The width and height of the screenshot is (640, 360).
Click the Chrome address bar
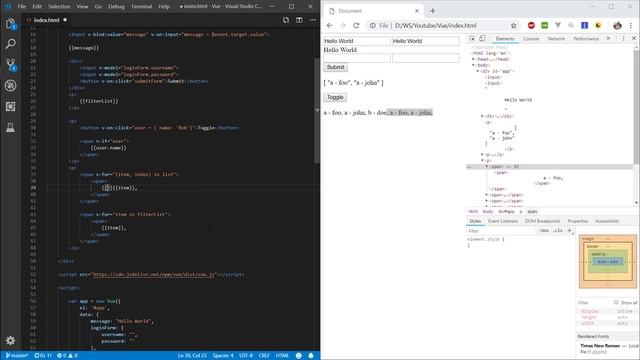[x=443, y=25]
